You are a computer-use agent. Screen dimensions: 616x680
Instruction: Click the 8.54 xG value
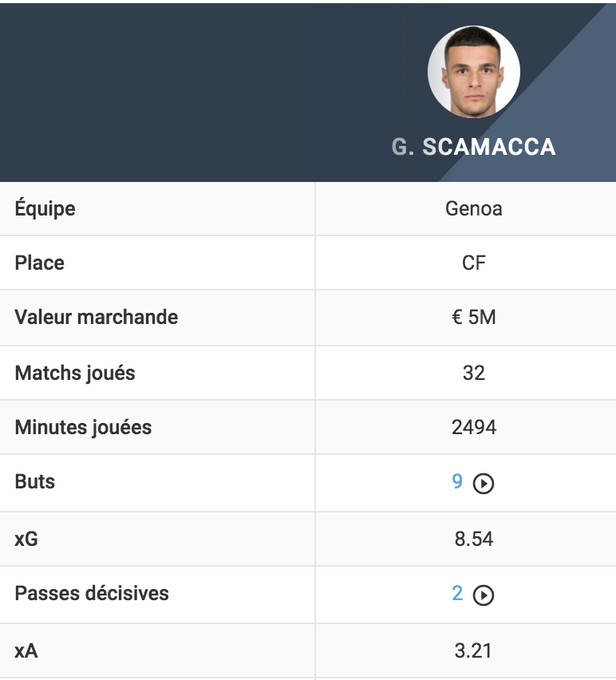(474, 539)
